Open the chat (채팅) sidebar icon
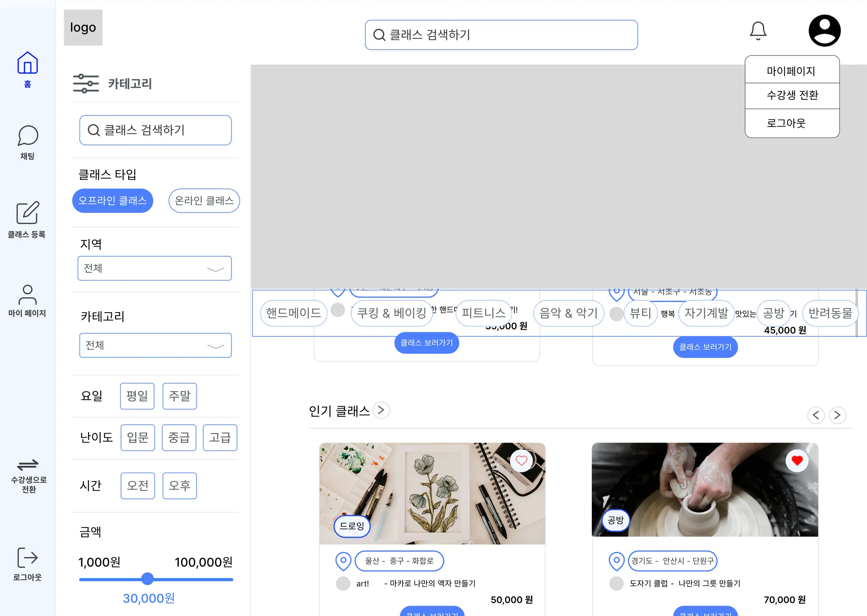The image size is (867, 616). 28,136
